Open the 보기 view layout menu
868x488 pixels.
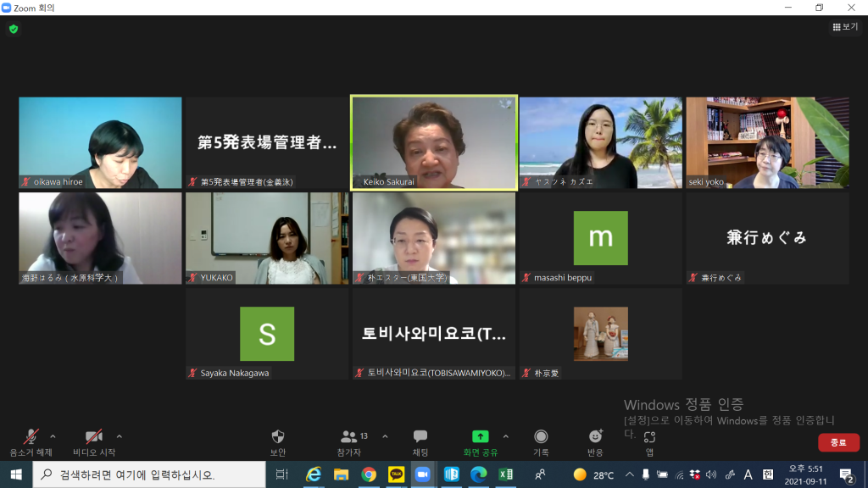click(x=845, y=26)
